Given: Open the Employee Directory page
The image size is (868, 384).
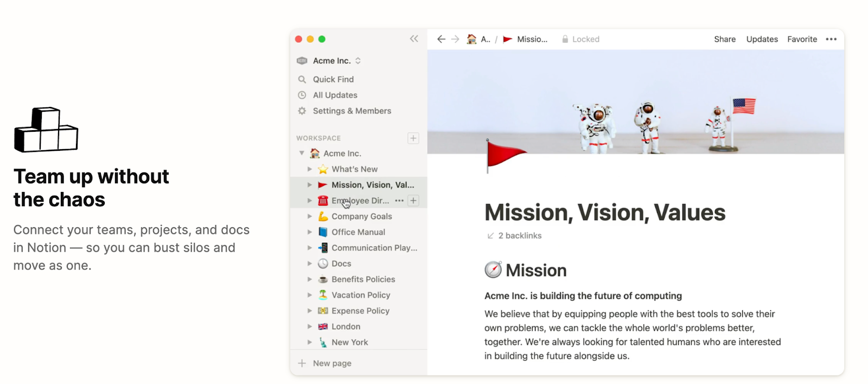Looking at the screenshot, I should coord(360,201).
